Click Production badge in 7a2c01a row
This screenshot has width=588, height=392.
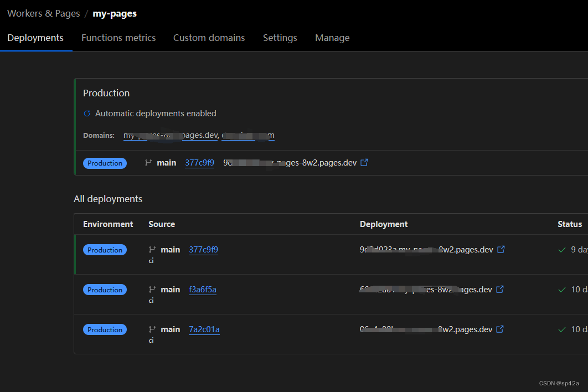105,329
